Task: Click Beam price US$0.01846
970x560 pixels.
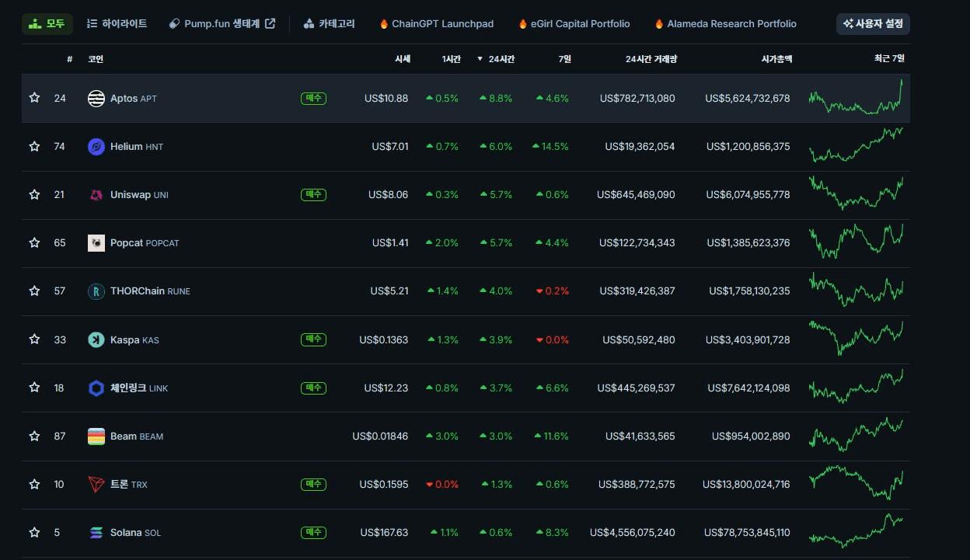Action: pos(380,437)
